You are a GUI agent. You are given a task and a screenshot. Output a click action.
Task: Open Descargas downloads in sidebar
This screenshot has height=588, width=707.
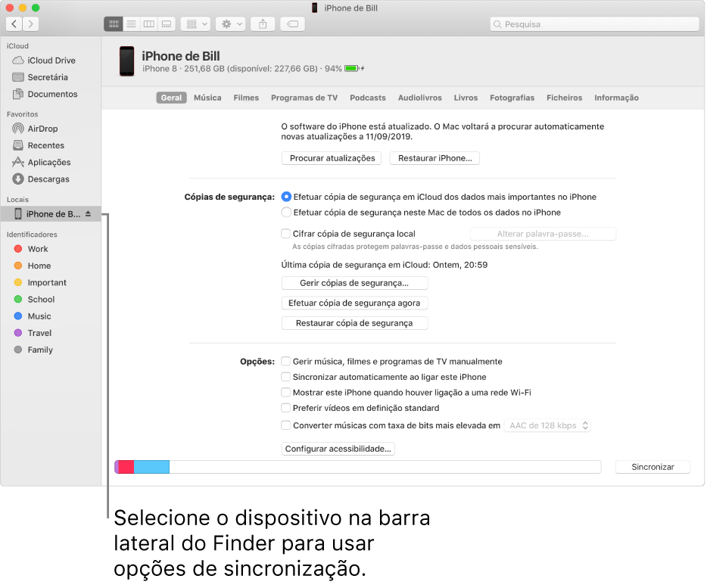point(41,179)
